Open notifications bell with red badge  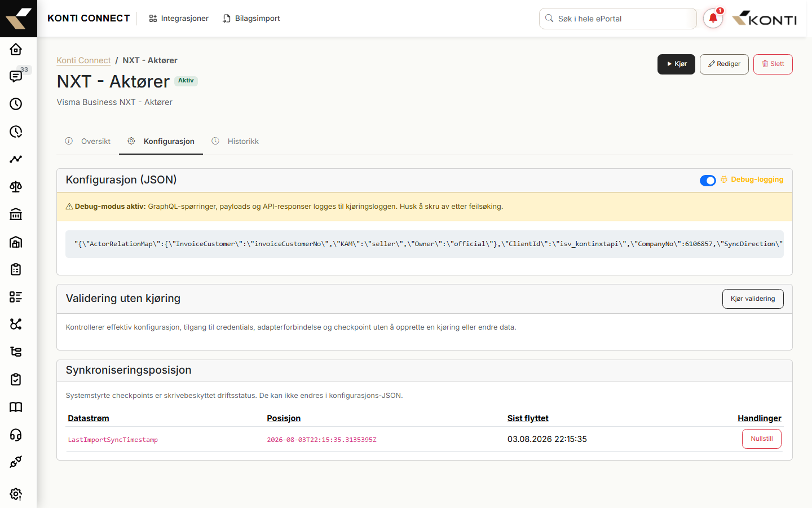click(x=713, y=19)
